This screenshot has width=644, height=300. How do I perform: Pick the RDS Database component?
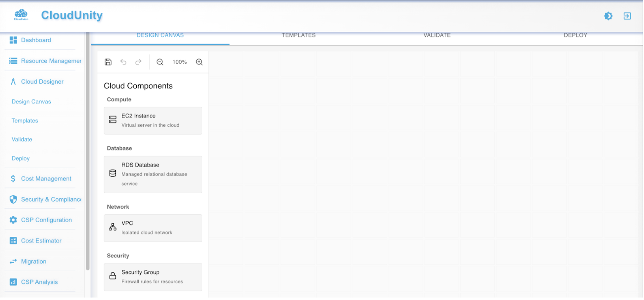(x=153, y=174)
